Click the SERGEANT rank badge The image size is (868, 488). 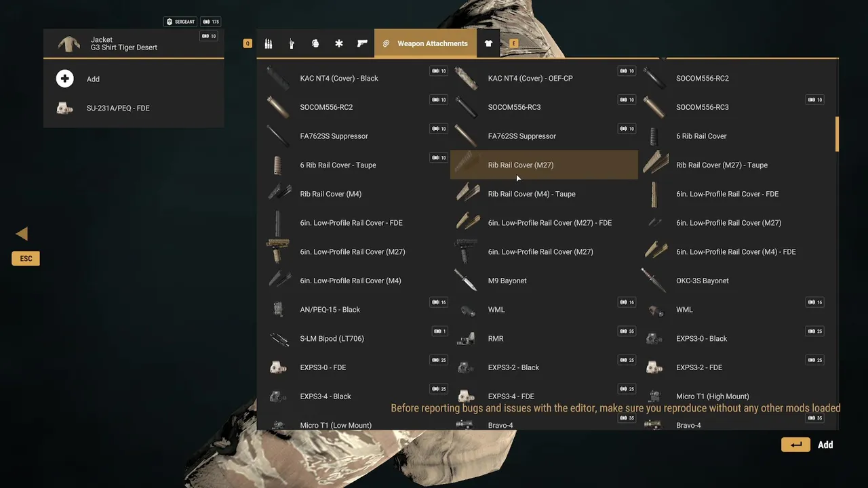tap(180, 22)
